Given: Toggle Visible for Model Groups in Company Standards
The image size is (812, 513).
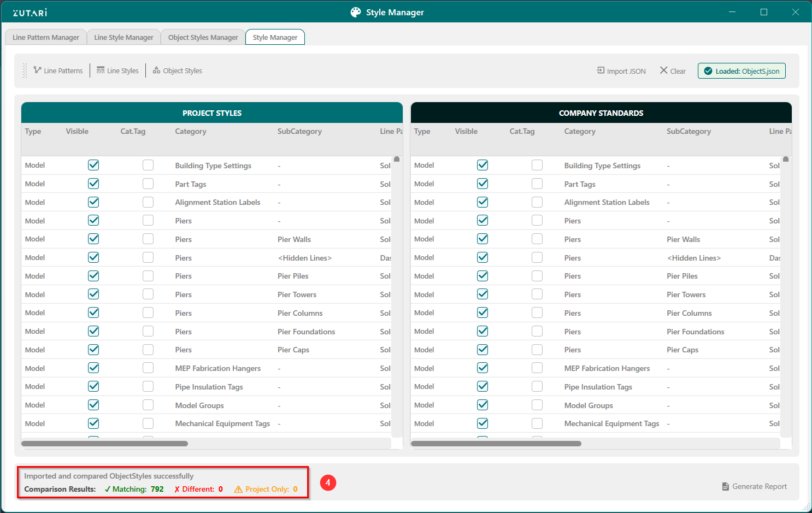Looking at the screenshot, I should coord(483,405).
